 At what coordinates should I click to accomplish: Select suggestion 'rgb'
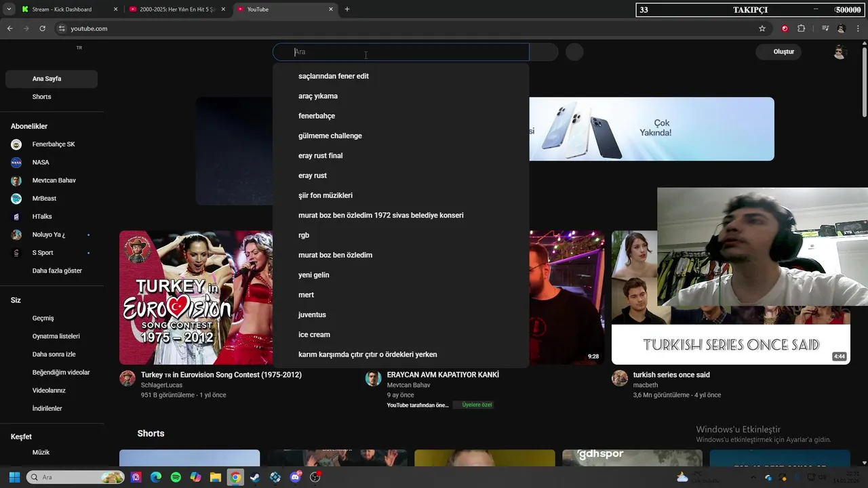(401, 235)
